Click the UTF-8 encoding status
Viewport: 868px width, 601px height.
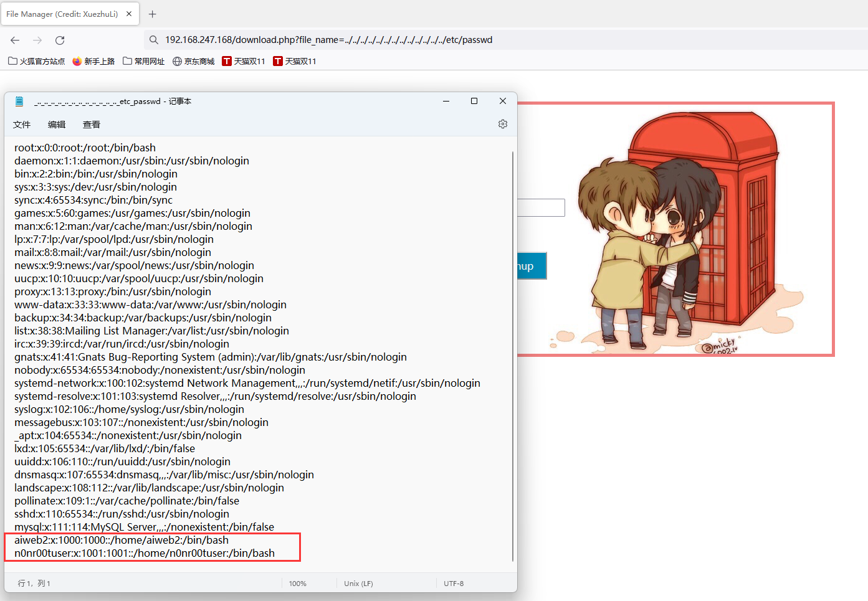coord(454,584)
